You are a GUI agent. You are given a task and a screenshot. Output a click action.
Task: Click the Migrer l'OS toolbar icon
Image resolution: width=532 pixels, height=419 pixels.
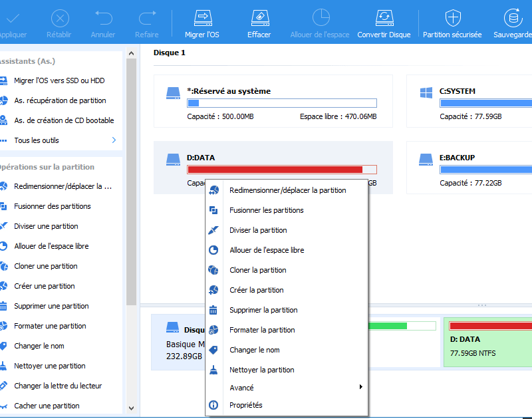tap(203, 18)
